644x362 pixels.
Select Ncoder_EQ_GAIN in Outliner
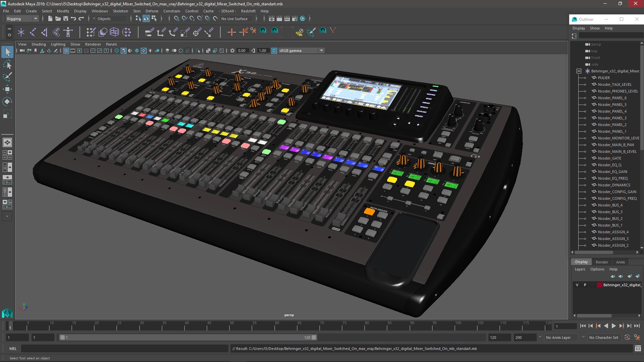612,172
